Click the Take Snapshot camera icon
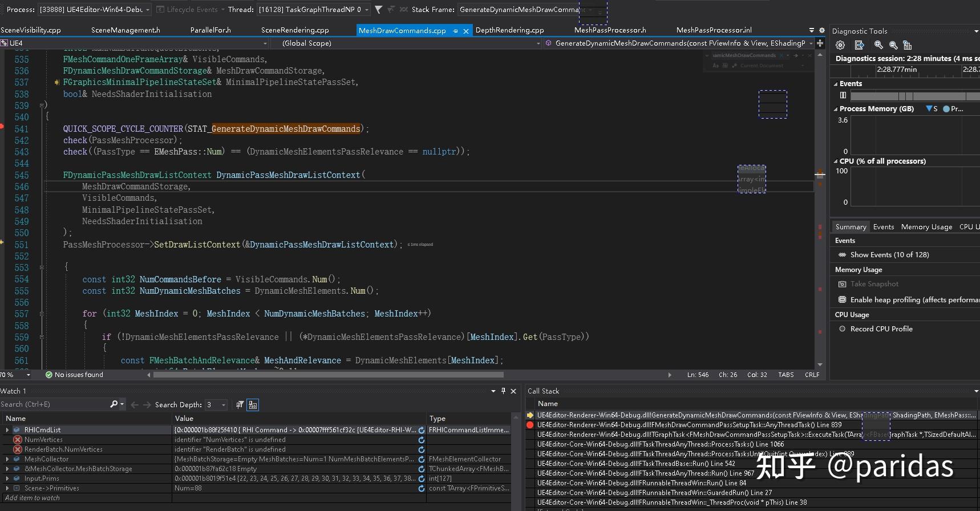 (x=842, y=284)
